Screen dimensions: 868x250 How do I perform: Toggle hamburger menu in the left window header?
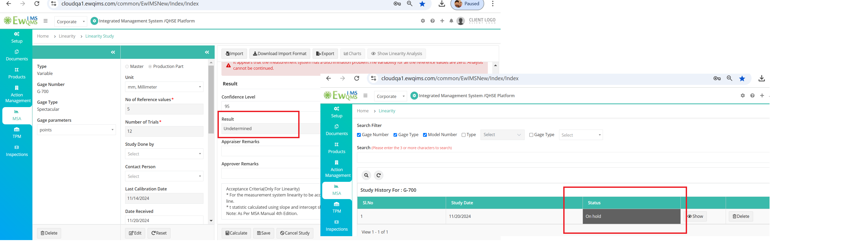(45, 21)
